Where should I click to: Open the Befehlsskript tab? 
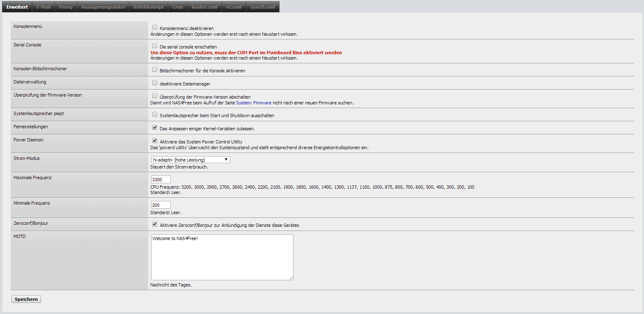click(x=148, y=7)
